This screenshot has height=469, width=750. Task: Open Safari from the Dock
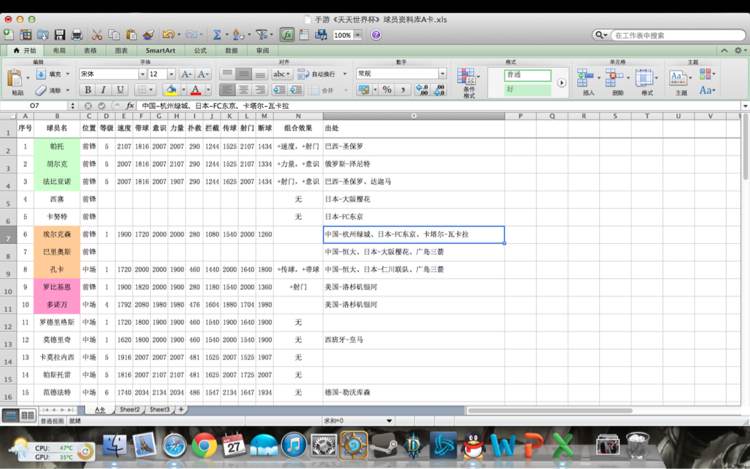(175, 446)
